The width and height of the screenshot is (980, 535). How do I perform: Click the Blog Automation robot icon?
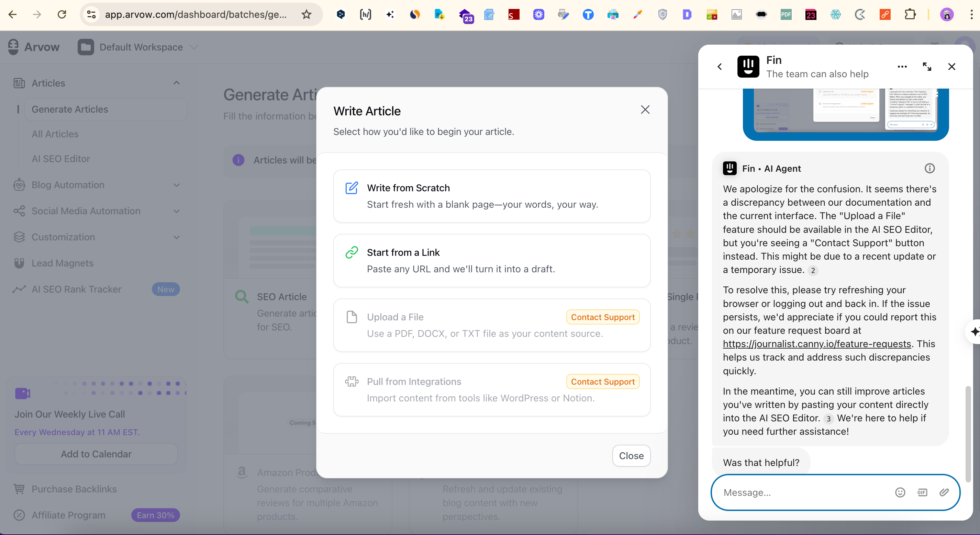[19, 185]
